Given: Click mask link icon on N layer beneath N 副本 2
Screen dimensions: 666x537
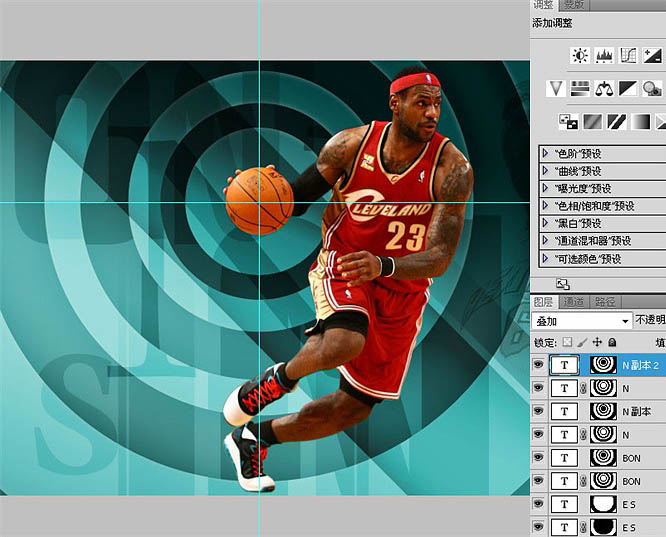Looking at the screenshot, I should coord(584,388).
